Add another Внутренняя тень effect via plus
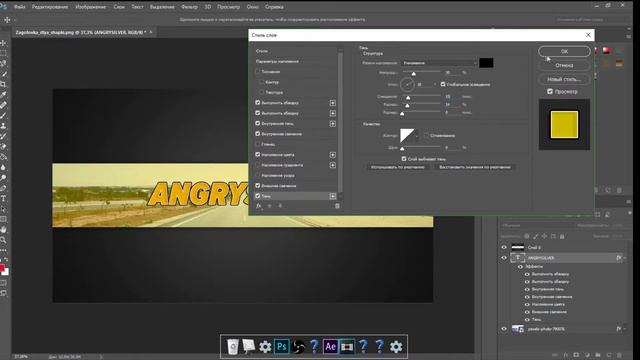The height and width of the screenshot is (360, 640). coord(333,124)
